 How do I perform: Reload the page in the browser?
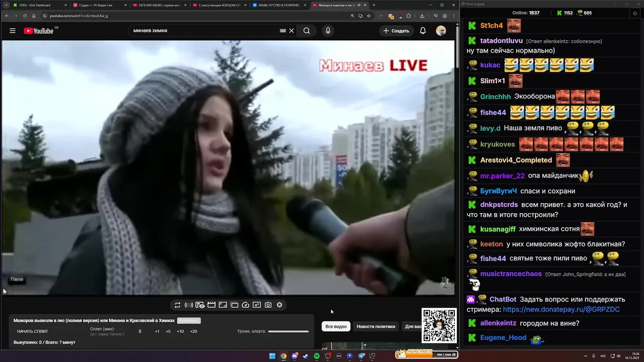(x=25, y=16)
